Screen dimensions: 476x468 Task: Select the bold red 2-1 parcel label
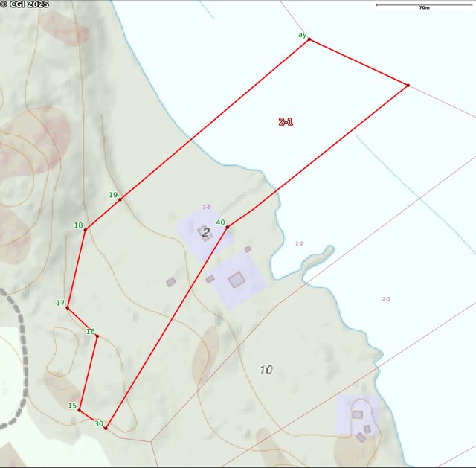[286, 121]
